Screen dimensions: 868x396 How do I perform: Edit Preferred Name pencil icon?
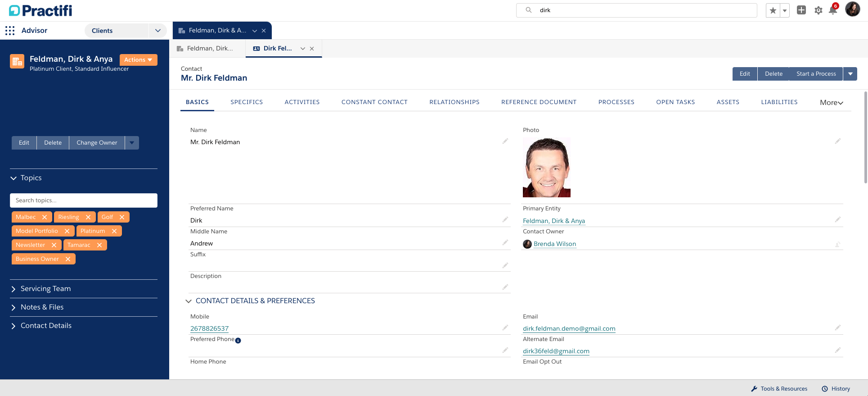(x=505, y=220)
